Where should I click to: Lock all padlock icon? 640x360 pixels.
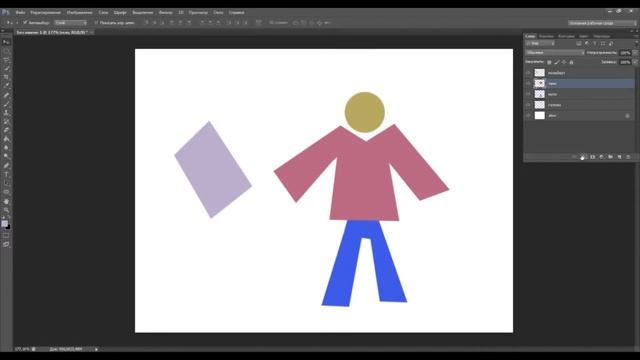(x=571, y=62)
